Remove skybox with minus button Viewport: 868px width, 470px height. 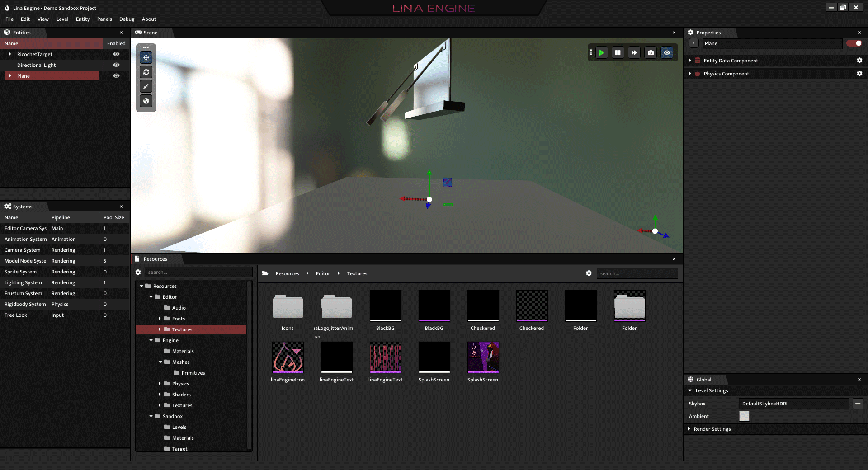858,404
